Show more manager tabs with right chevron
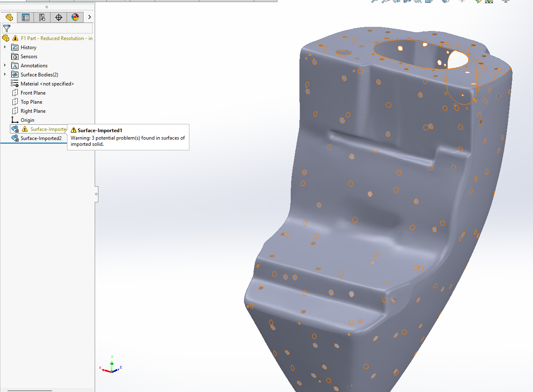 tap(89, 17)
